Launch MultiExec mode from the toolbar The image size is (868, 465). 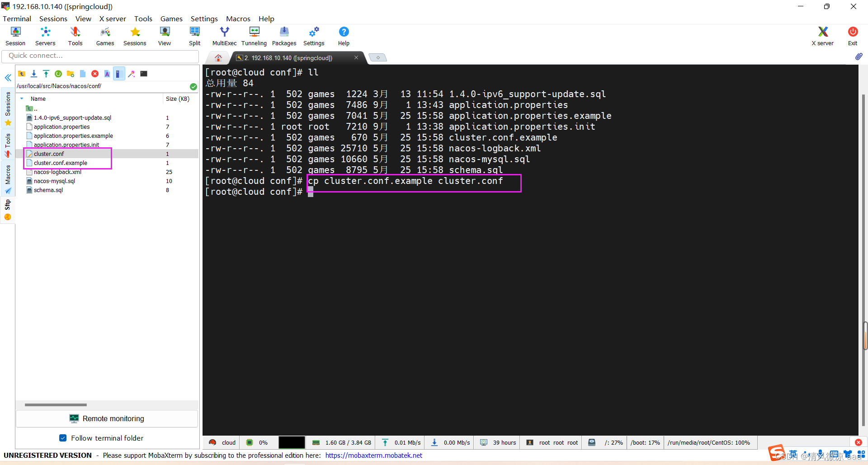coord(224,36)
